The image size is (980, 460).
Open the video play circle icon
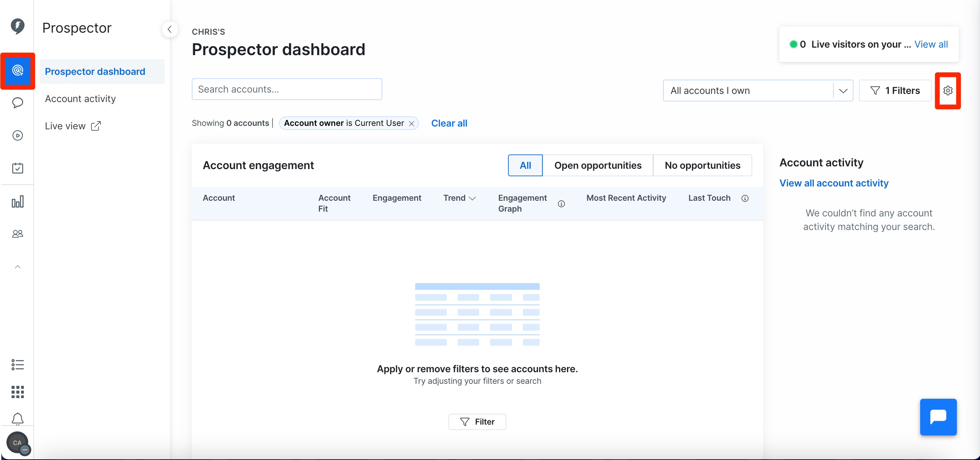tap(17, 135)
